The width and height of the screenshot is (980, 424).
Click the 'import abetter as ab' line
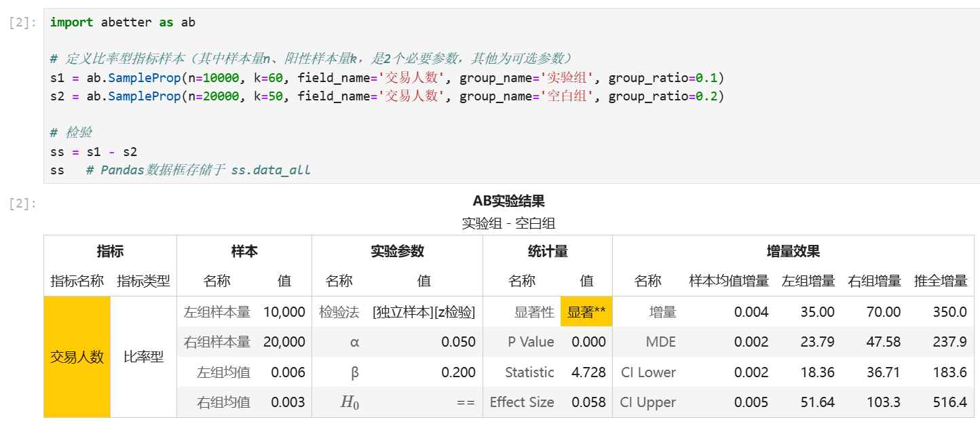click(123, 22)
